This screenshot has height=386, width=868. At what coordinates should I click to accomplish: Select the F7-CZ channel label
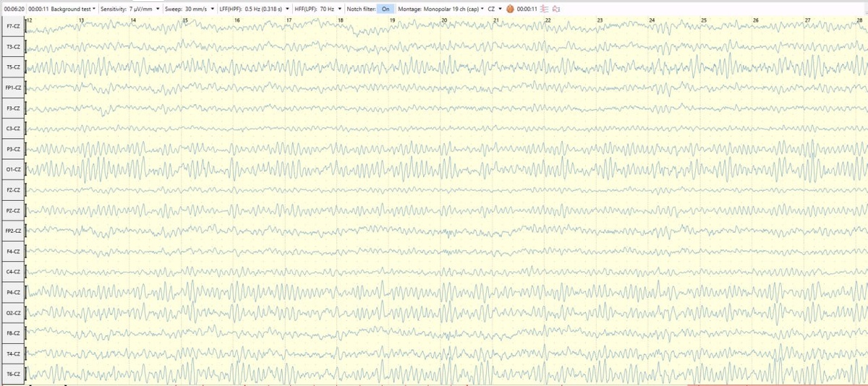click(x=13, y=26)
